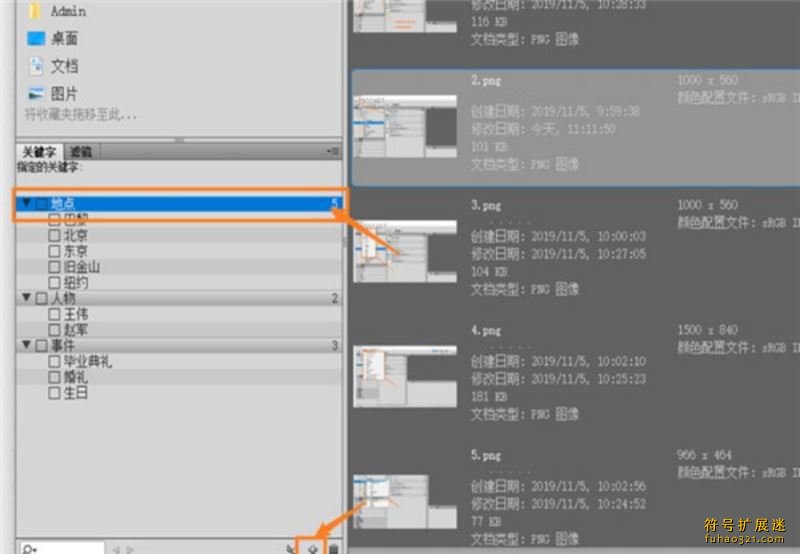Check the 东京 keyword checkbox

54,251
